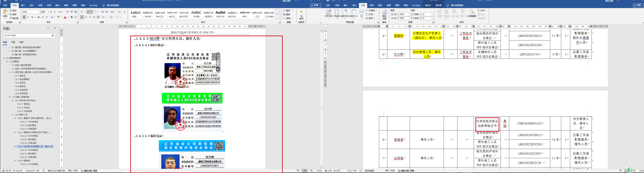Open the 选择 dropdown in 编辑 group
The width and height of the screenshot is (644, 173).
288,18
